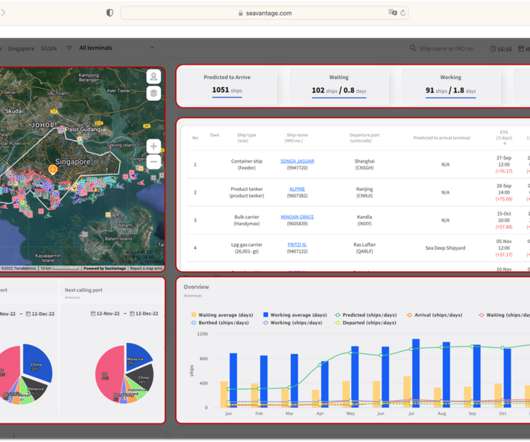530x442 pixels.
Task: Click the Bulk carrier (Handymax) type cell
Action: pos(247,220)
